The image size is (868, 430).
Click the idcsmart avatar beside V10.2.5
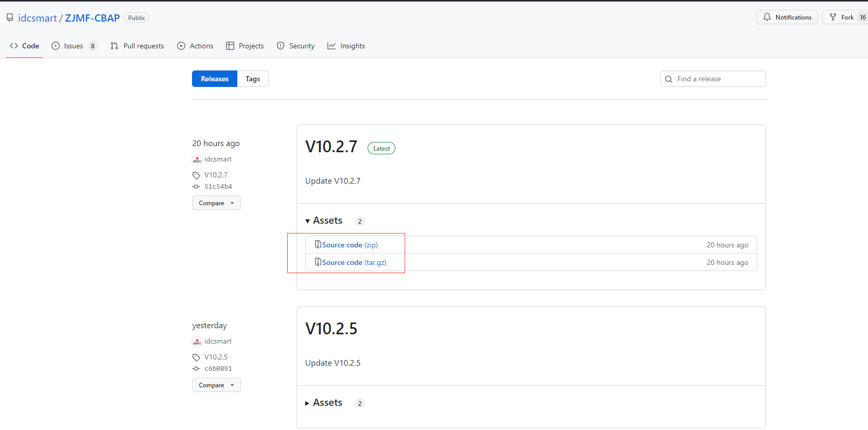tap(197, 342)
